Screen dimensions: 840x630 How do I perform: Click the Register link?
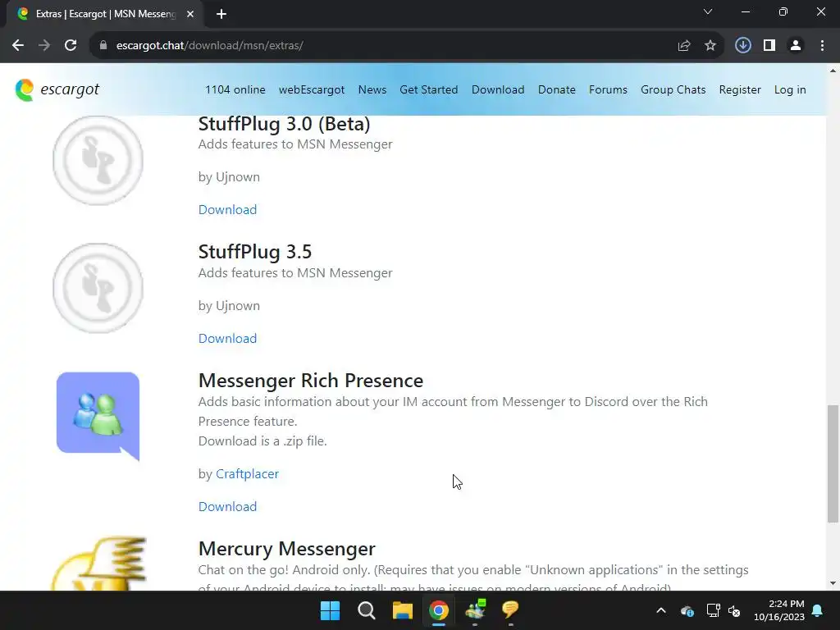click(x=740, y=89)
